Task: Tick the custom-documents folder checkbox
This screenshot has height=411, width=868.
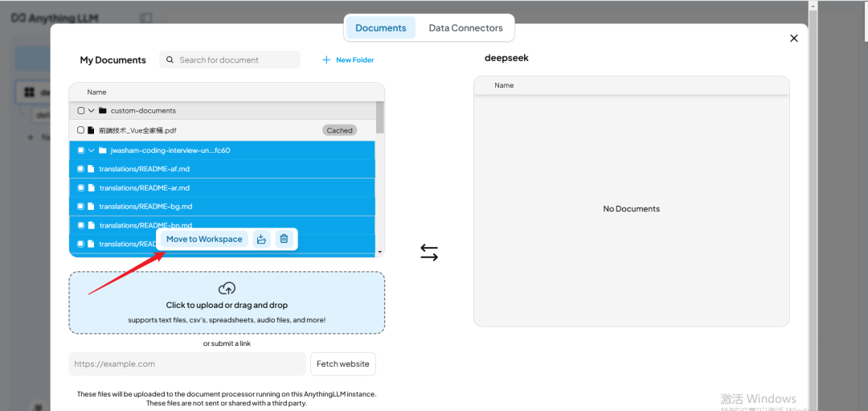Action: click(x=81, y=111)
